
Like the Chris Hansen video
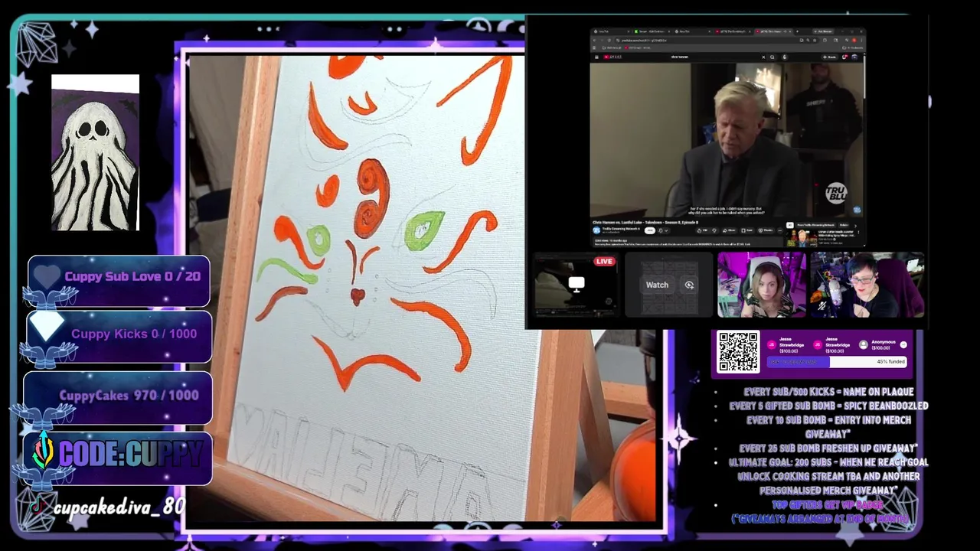(x=703, y=230)
